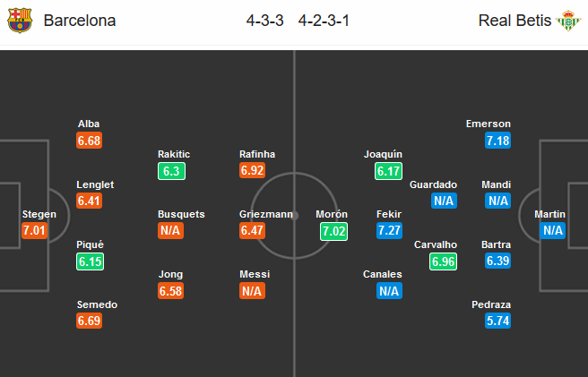Click Emerson's 7.18 rating badge
The width and height of the screenshot is (588, 377).
[497, 141]
